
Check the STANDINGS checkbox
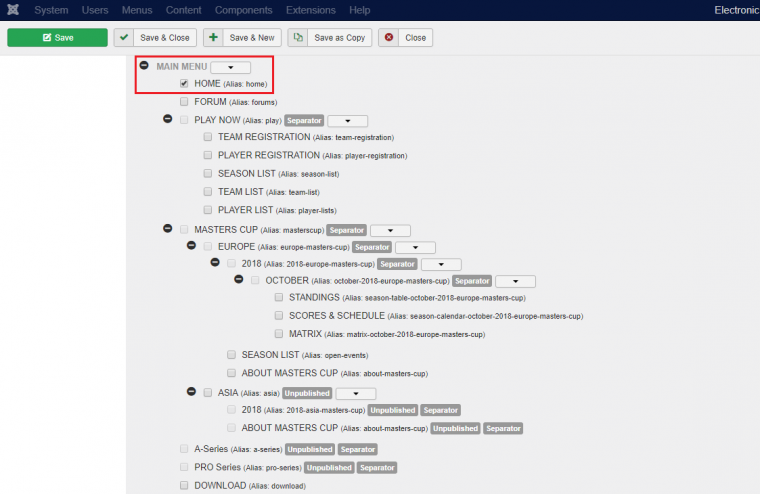(279, 297)
